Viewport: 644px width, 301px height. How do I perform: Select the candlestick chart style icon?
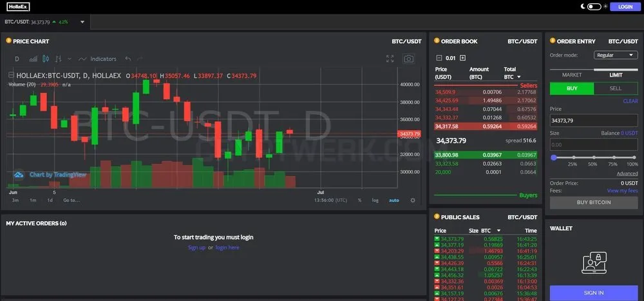46,59
